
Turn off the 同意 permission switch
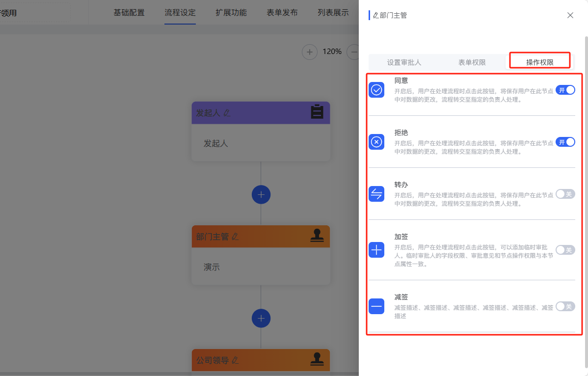tap(565, 90)
